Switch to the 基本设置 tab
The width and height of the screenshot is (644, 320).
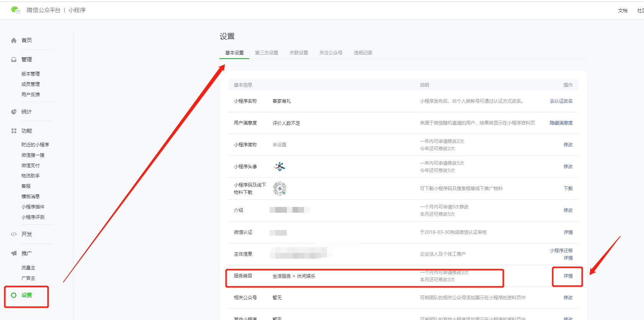[x=234, y=53]
